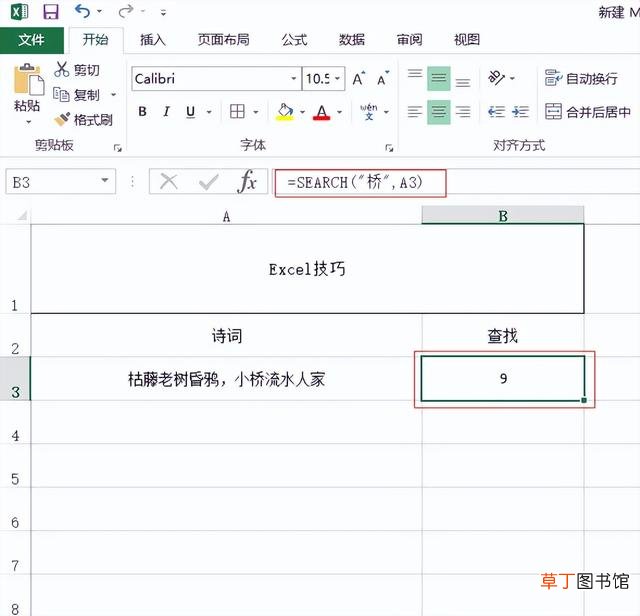This screenshot has width=640, height=616.
Task: Select column A header
Action: 226,216
